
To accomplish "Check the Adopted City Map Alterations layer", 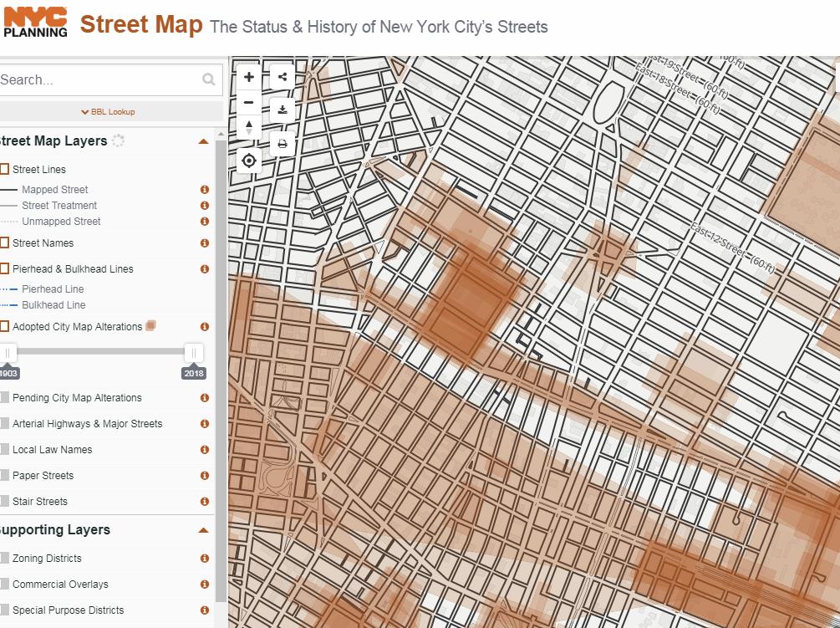I will point(6,327).
